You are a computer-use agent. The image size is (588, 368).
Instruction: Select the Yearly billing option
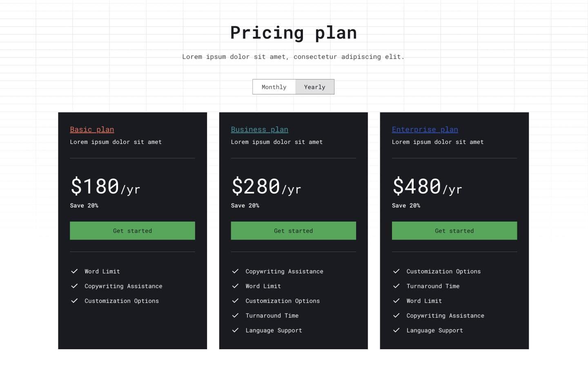(x=315, y=87)
